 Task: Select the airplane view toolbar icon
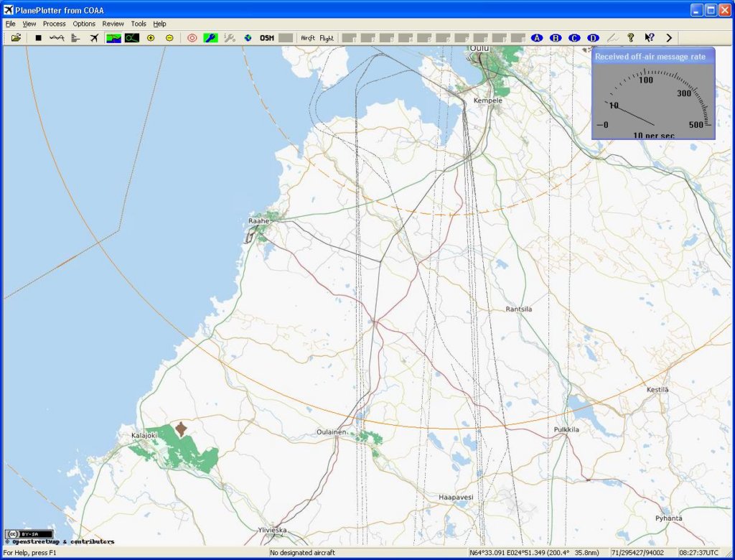point(94,38)
